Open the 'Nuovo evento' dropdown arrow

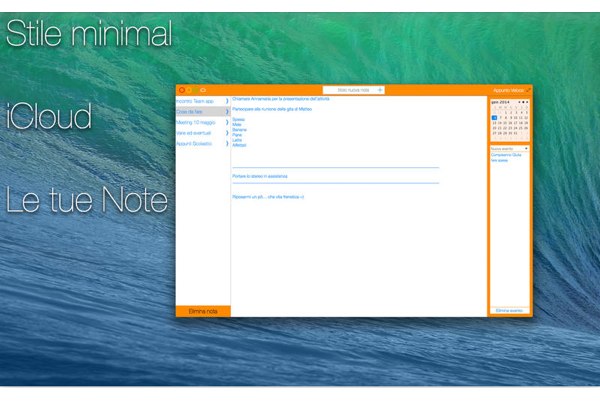tap(526, 148)
